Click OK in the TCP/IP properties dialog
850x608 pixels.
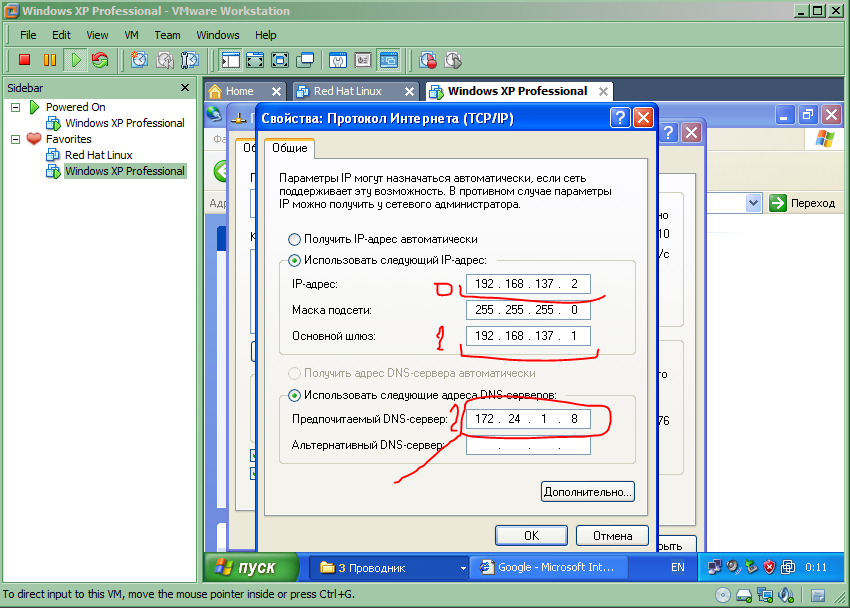[531, 535]
